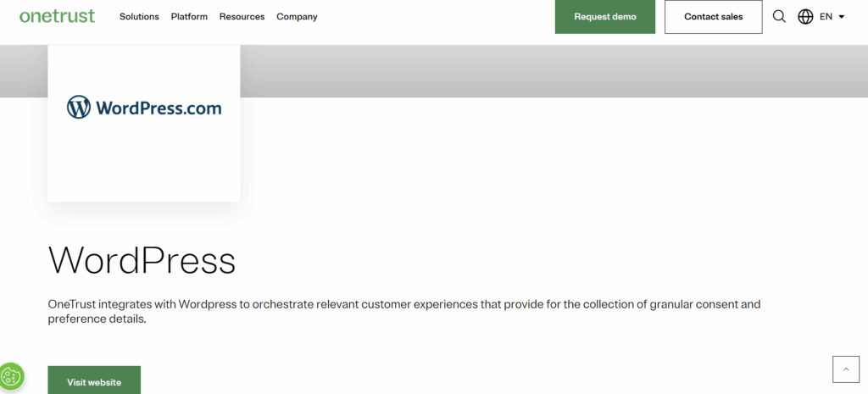Open the Platform menu
This screenshot has width=868, height=394.
[189, 17]
